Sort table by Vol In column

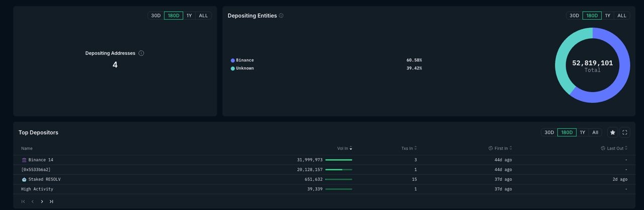345,149
